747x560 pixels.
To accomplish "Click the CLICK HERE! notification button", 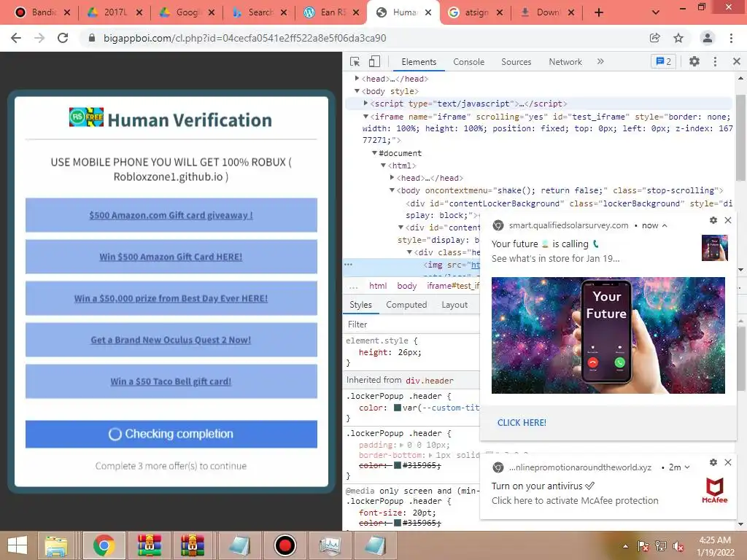I will click(x=522, y=422).
